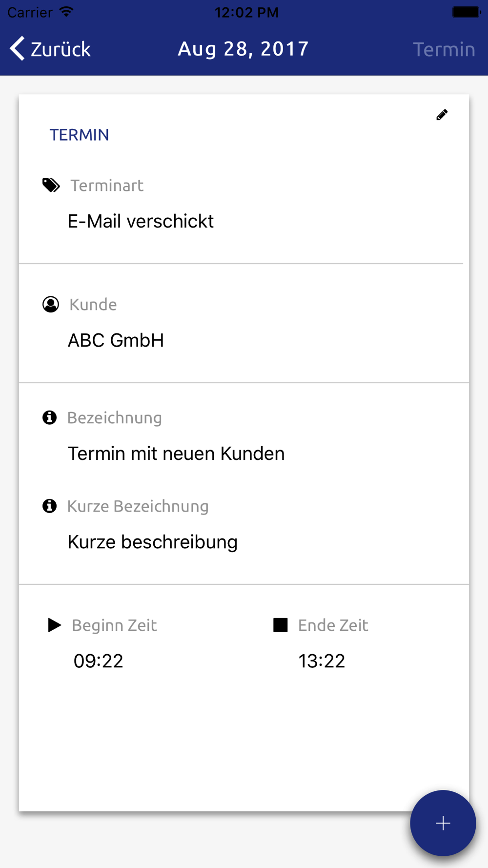Tap the Zurück back button label
The width and height of the screenshot is (488, 868).
point(61,49)
